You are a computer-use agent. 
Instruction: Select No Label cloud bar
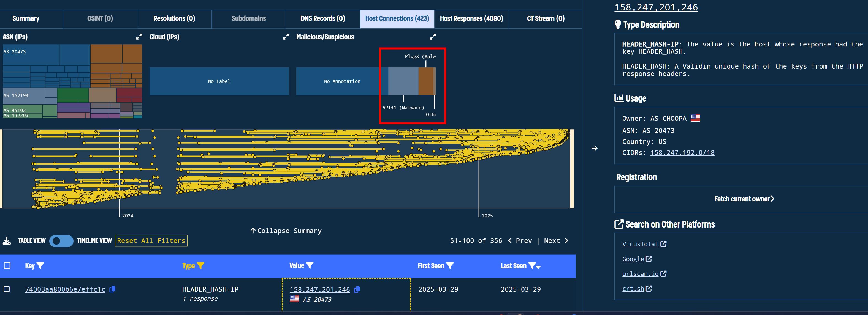point(219,81)
